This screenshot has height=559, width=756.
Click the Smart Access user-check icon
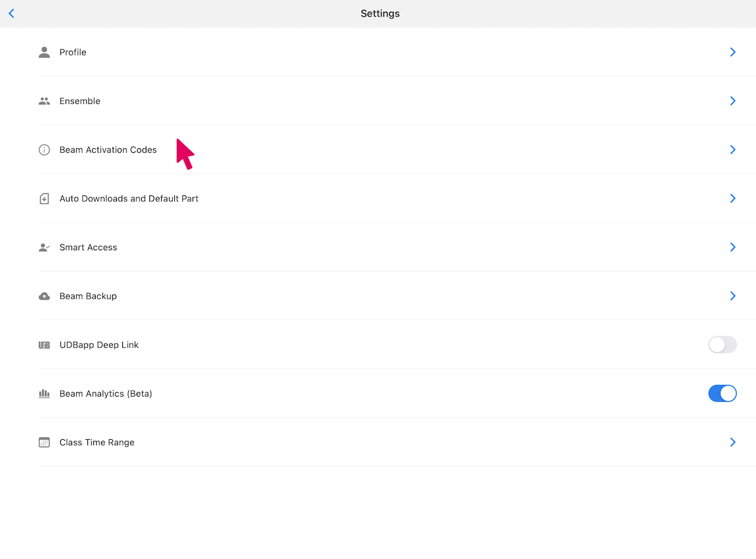44,247
